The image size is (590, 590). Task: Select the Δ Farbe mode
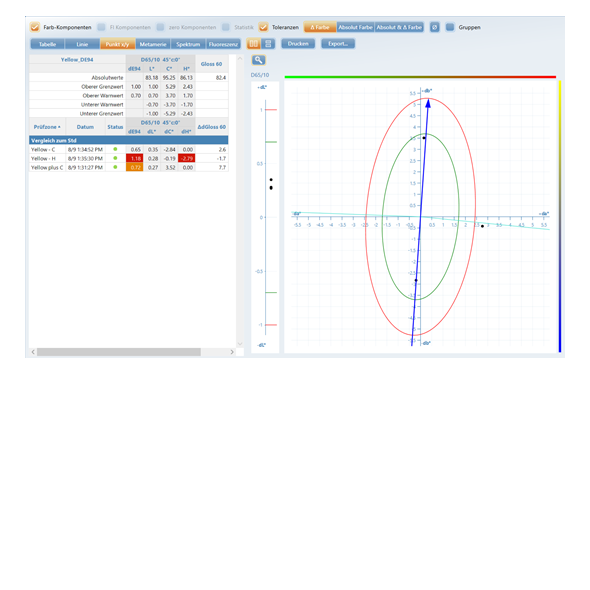pos(320,27)
